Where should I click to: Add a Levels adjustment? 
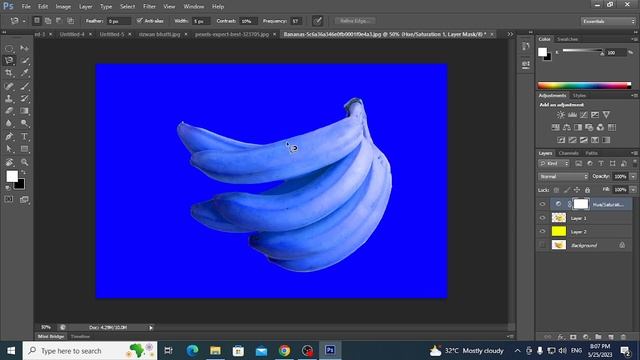[572, 115]
